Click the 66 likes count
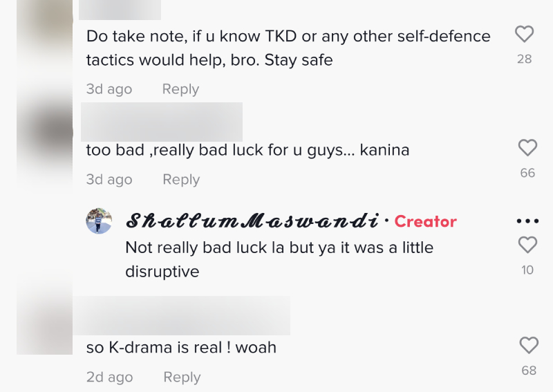Viewport: 553px width, 392px height. (x=527, y=173)
